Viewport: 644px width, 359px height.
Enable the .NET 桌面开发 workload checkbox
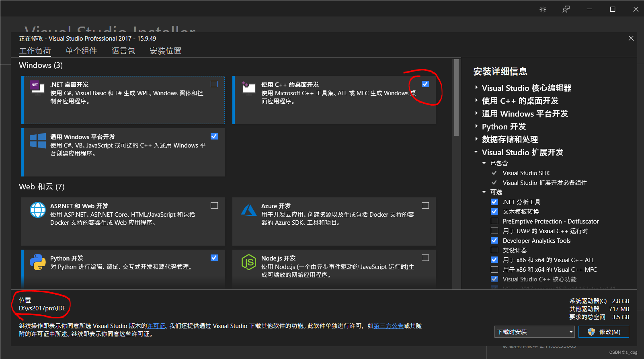click(x=214, y=84)
